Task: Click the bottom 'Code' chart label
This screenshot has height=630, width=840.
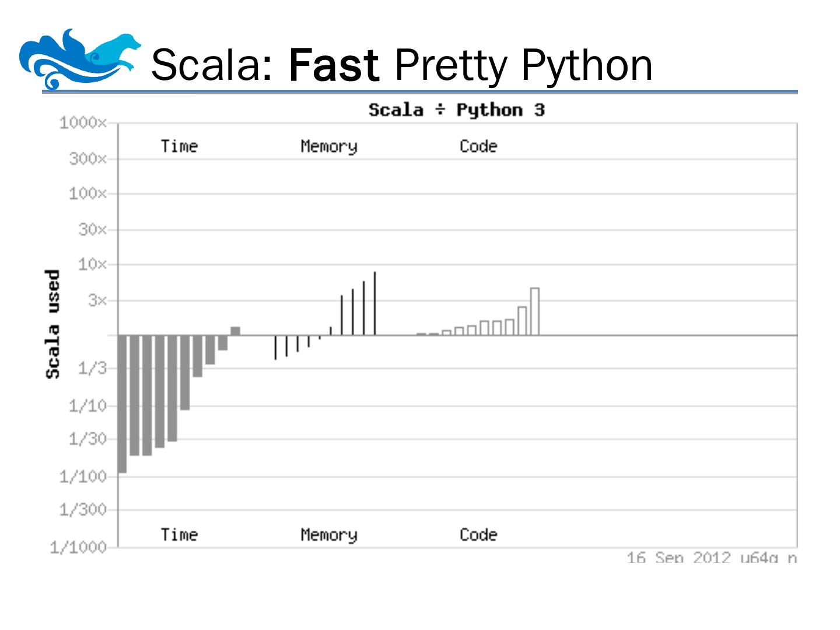Action: click(478, 534)
